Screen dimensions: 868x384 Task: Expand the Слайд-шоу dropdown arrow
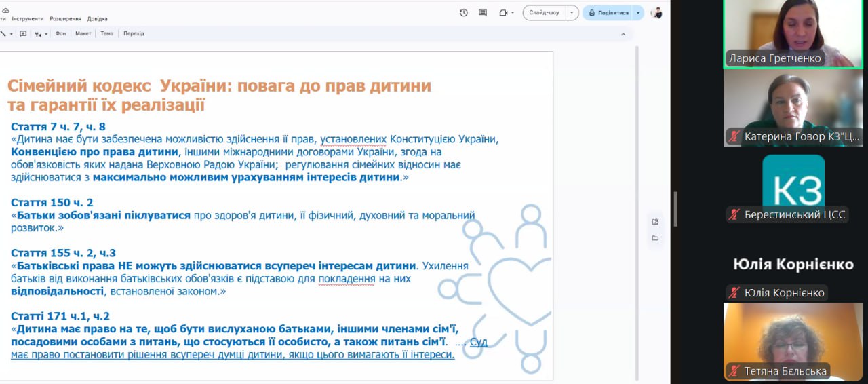point(573,13)
